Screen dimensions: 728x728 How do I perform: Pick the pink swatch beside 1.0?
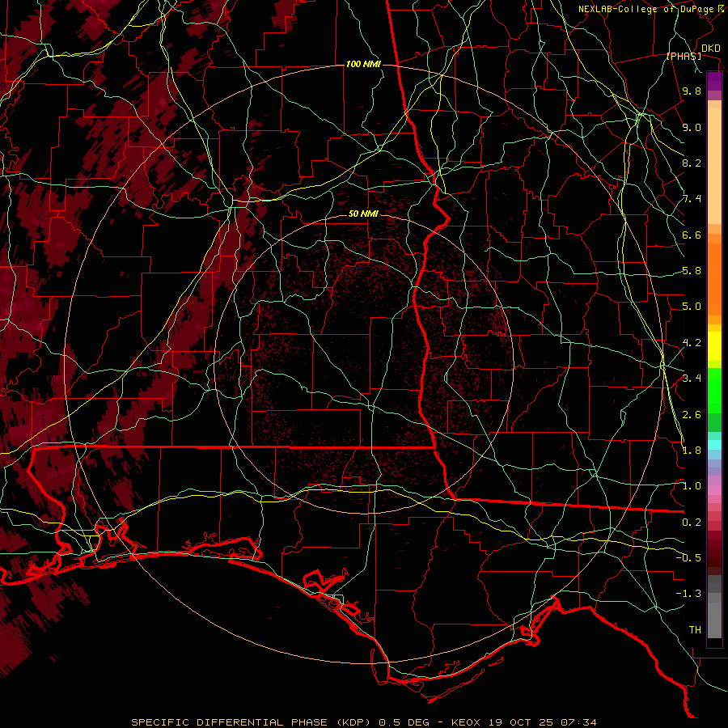[714, 490]
